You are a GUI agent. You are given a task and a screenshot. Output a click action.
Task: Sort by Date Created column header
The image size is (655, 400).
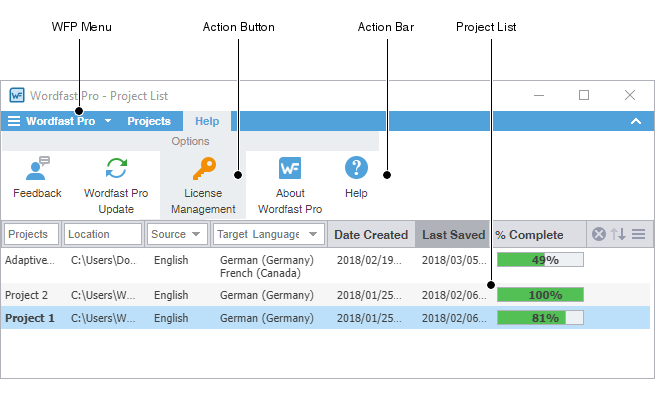coord(371,235)
